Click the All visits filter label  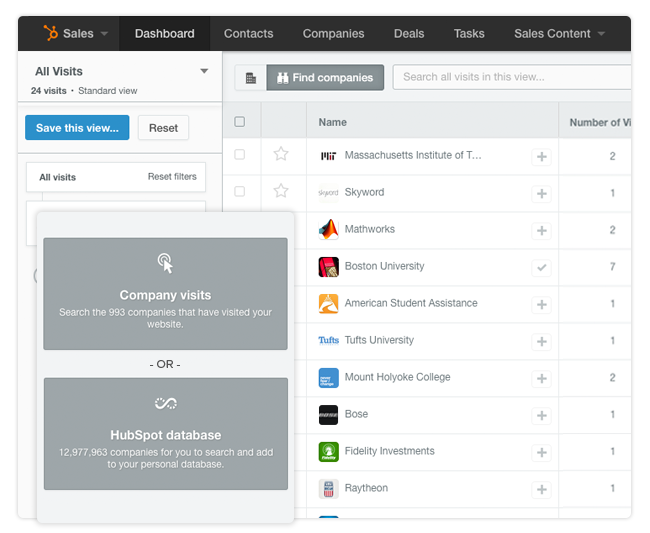click(58, 177)
